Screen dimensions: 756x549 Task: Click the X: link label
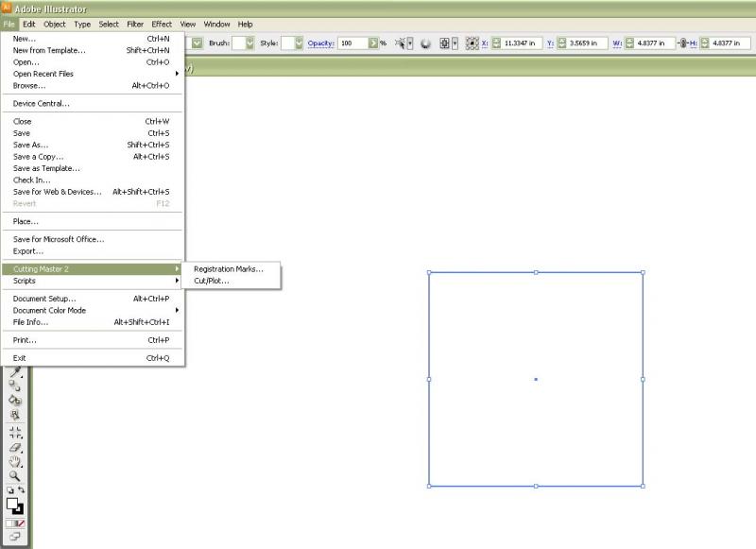coord(485,43)
